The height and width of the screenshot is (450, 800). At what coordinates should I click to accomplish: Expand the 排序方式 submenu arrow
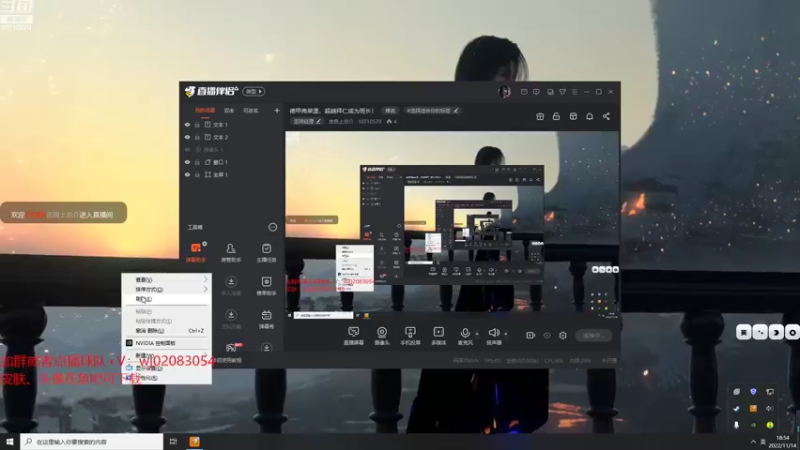[x=205, y=289]
